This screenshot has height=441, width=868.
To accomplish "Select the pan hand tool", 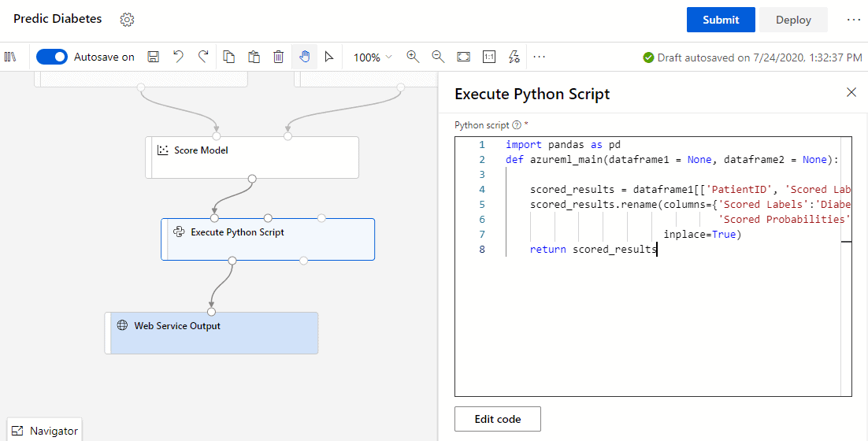I will click(x=305, y=57).
